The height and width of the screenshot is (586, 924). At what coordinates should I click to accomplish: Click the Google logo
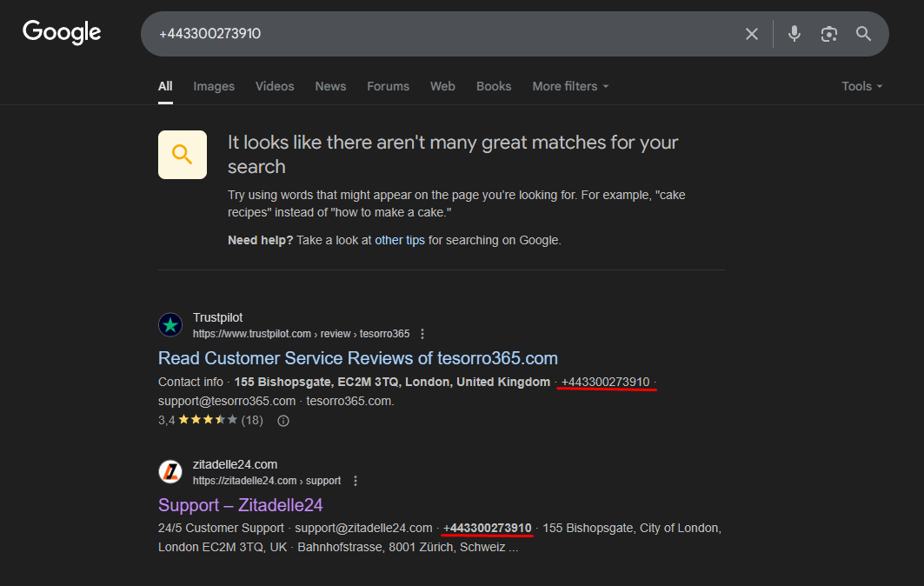[62, 33]
